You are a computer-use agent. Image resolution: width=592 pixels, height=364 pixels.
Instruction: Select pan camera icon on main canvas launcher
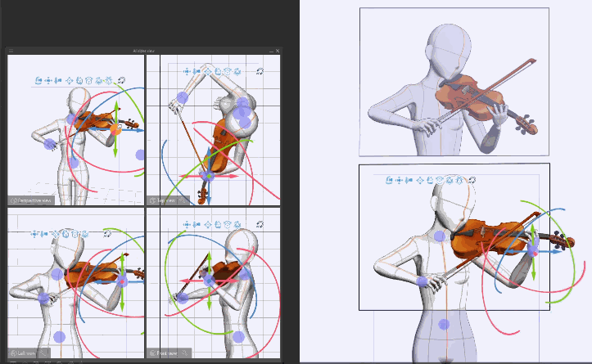(x=399, y=180)
